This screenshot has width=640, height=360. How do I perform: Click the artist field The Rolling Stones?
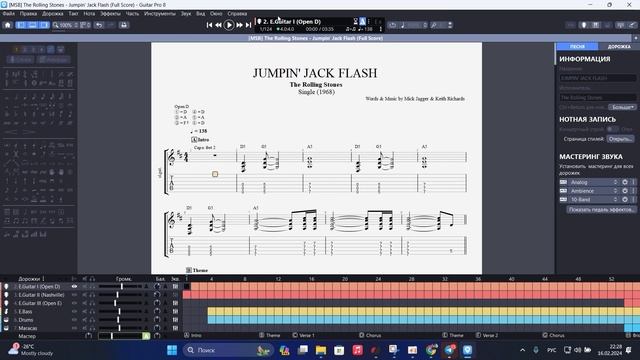[598, 97]
